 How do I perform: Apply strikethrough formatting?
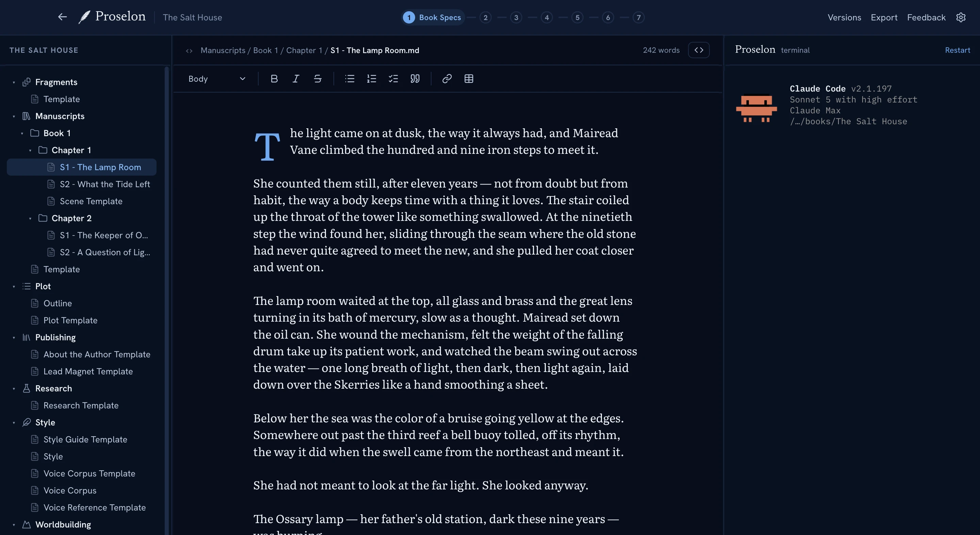coord(318,79)
